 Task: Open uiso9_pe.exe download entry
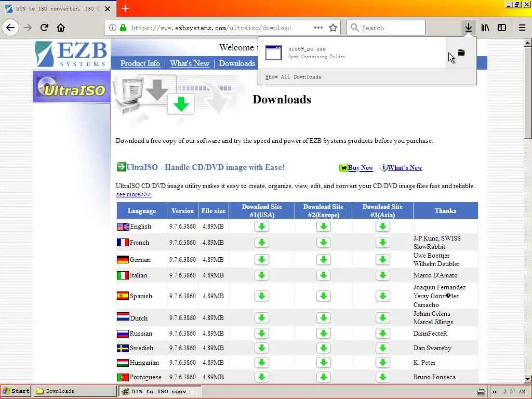pos(352,52)
